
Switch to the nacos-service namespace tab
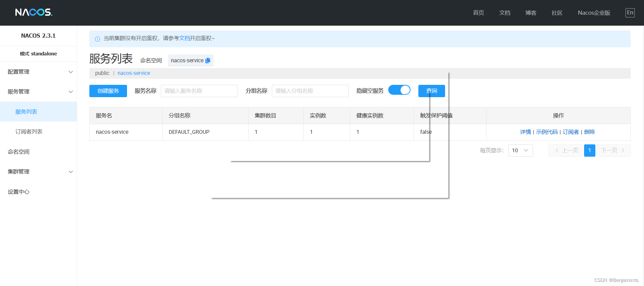[134, 73]
